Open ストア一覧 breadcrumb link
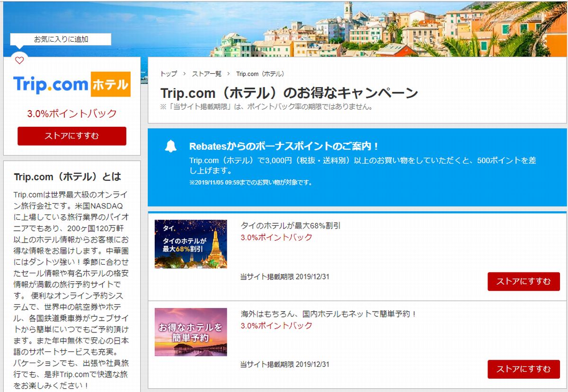The width and height of the screenshot is (568, 392). coord(206,74)
